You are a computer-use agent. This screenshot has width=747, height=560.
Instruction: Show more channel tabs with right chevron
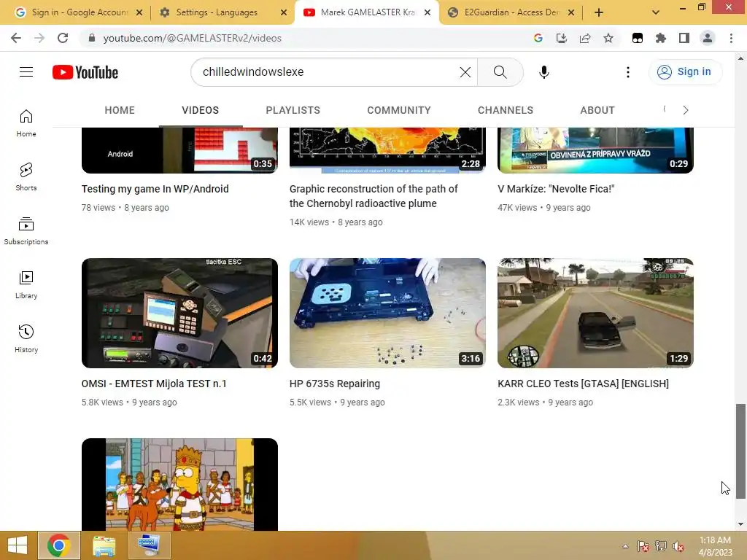(686, 110)
